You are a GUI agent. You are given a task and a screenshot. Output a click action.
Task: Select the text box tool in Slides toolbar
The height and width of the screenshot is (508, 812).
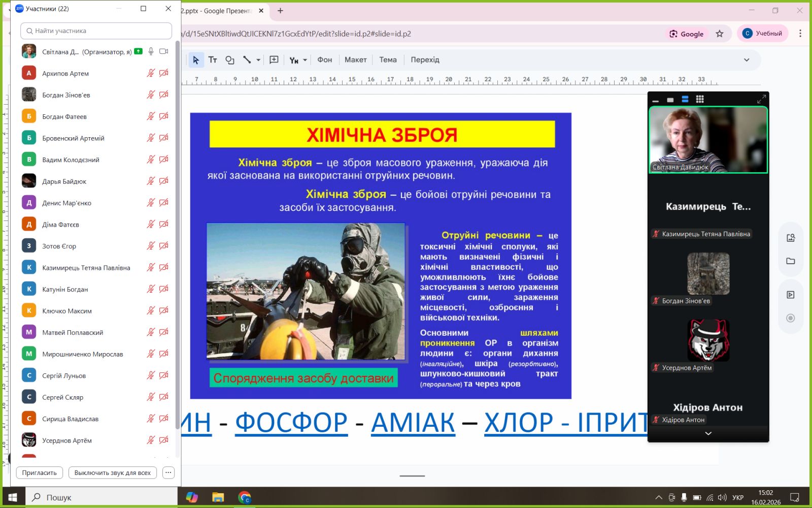point(213,60)
